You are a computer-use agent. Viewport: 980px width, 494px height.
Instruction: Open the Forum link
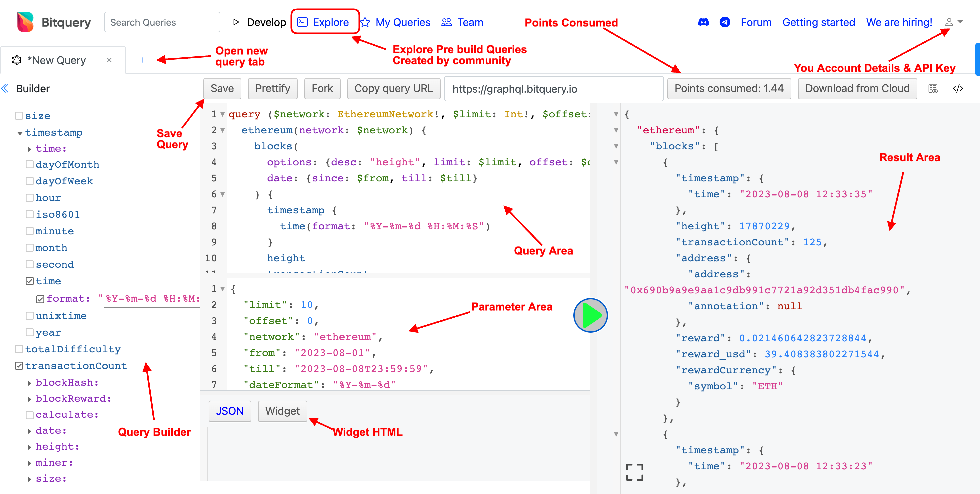coord(756,22)
